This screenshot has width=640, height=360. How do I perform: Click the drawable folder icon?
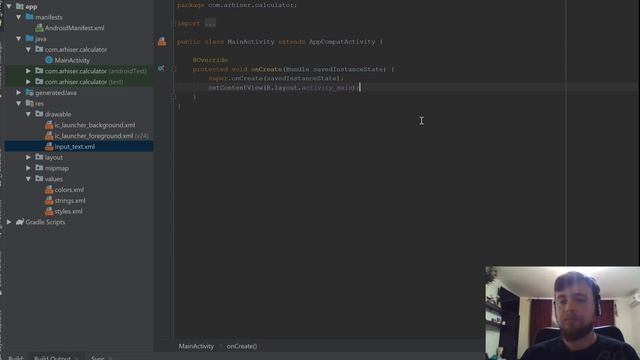(39, 114)
